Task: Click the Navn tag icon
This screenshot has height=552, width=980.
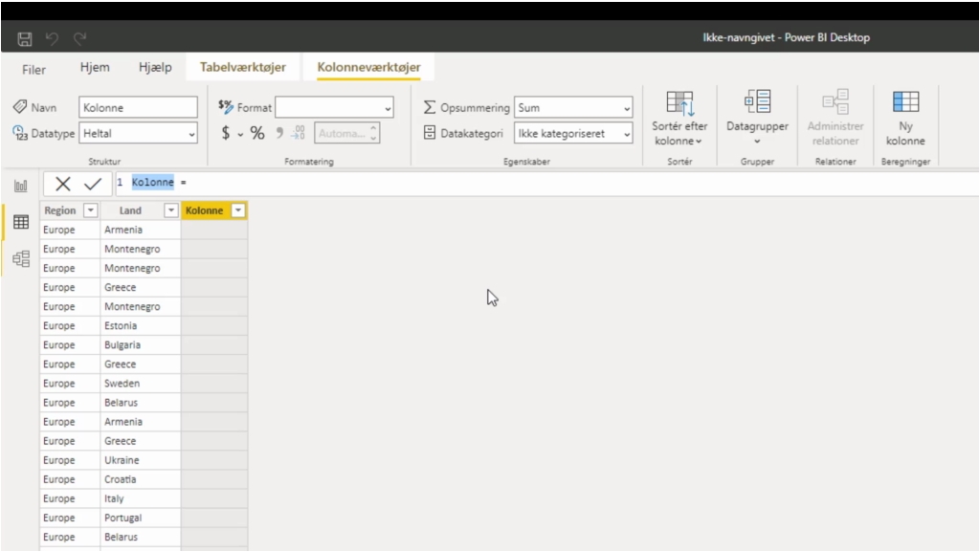Action: (20, 107)
